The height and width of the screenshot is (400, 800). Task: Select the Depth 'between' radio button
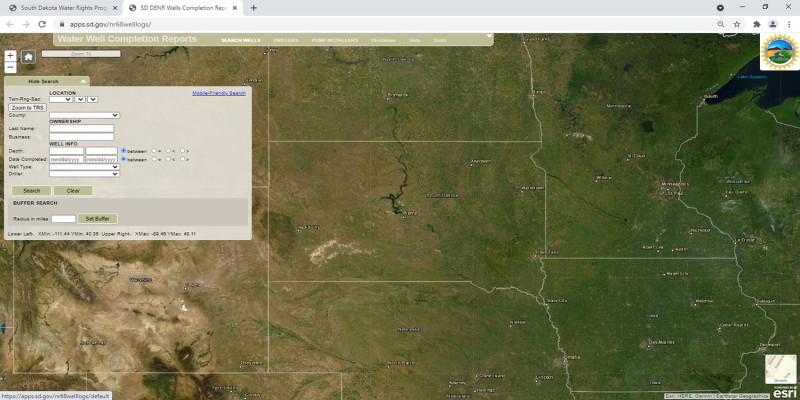[123, 151]
